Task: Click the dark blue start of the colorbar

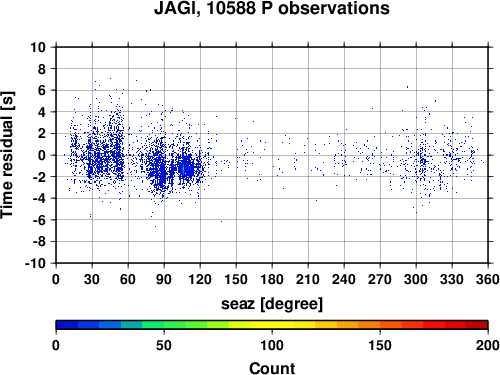Action: pos(67,325)
